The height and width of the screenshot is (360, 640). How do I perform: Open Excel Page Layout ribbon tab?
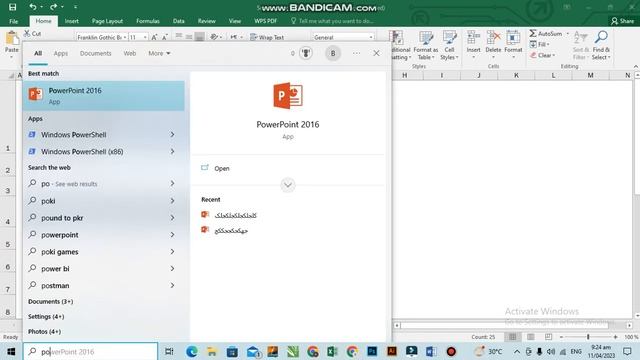(x=107, y=21)
